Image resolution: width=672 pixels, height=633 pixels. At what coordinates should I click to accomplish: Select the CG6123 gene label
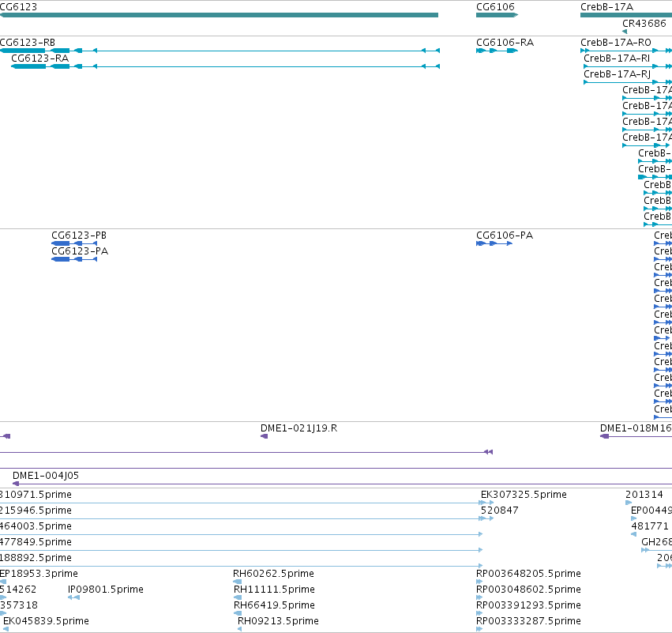18,7
